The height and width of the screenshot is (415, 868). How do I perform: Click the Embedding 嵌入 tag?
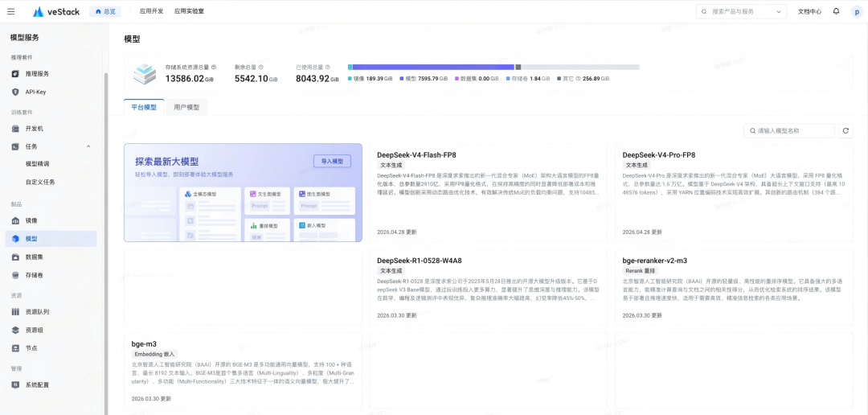click(x=154, y=354)
